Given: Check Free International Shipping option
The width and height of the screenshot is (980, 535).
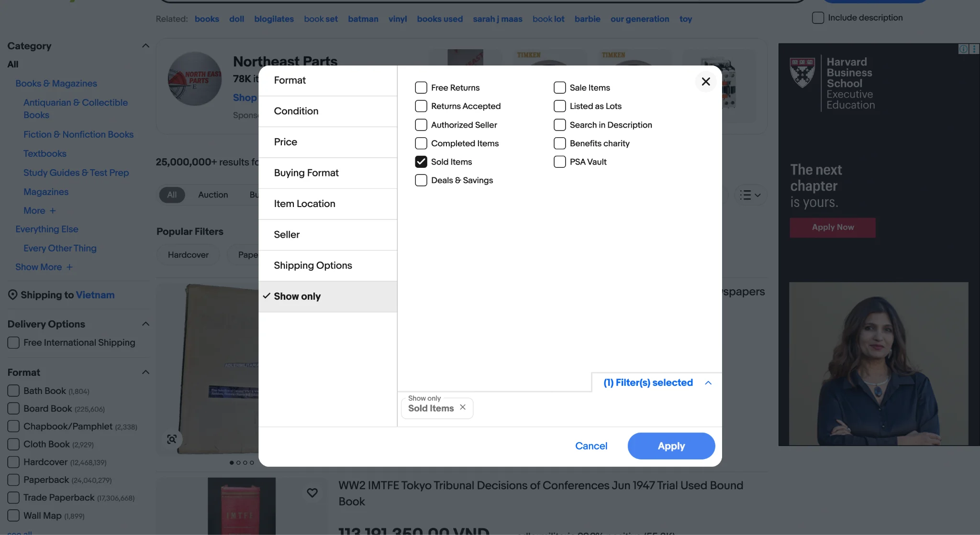Looking at the screenshot, I should (x=13, y=343).
